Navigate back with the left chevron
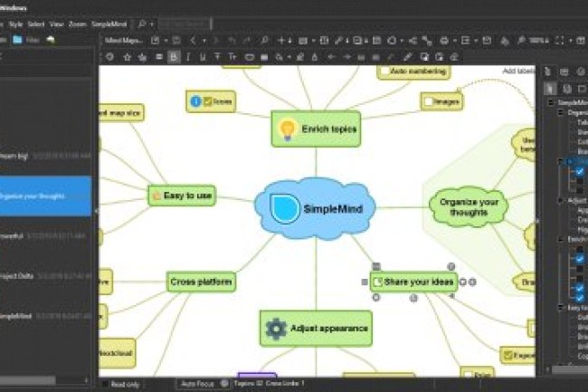588x392 pixels. coord(193,41)
